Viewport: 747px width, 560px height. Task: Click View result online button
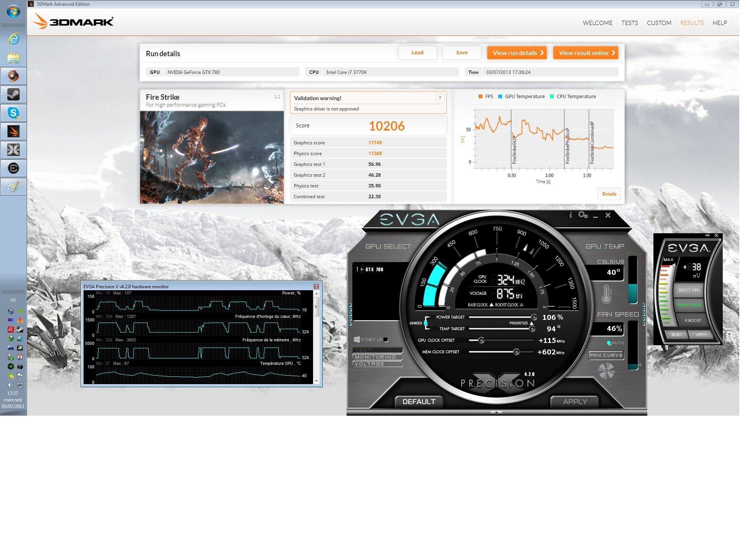click(x=586, y=53)
